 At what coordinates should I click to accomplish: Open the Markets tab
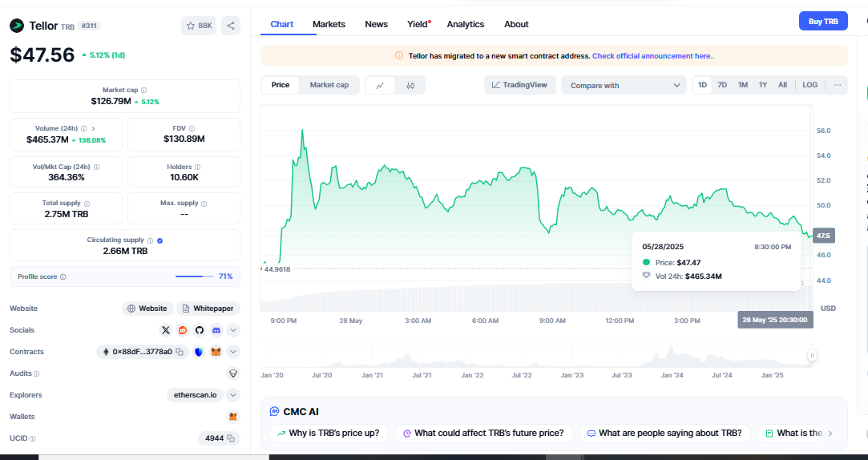coord(329,24)
